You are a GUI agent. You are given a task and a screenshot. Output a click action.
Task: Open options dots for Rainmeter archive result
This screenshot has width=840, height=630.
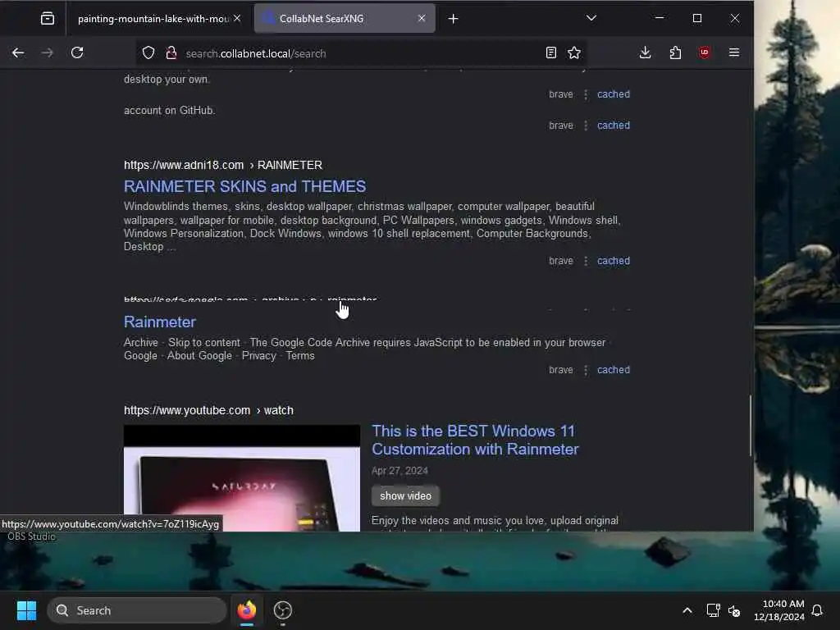click(585, 370)
